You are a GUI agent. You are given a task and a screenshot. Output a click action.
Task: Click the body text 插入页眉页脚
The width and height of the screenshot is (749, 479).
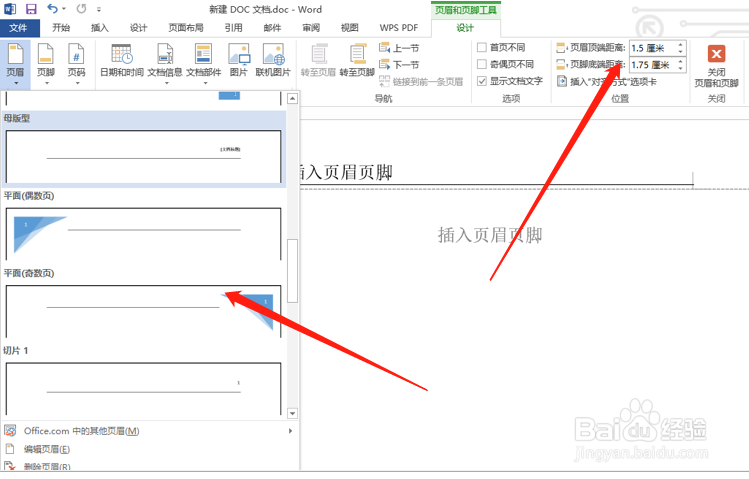[x=490, y=235]
